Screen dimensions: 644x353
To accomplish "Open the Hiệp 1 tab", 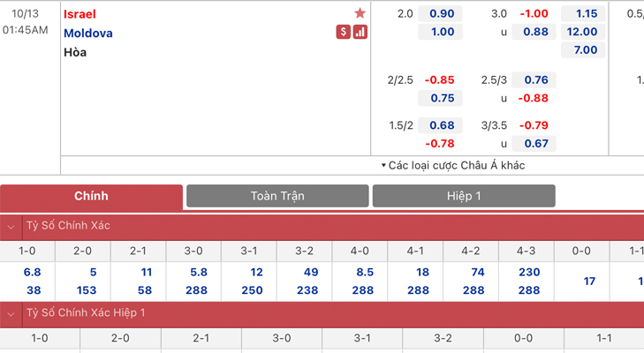I will tap(464, 196).
